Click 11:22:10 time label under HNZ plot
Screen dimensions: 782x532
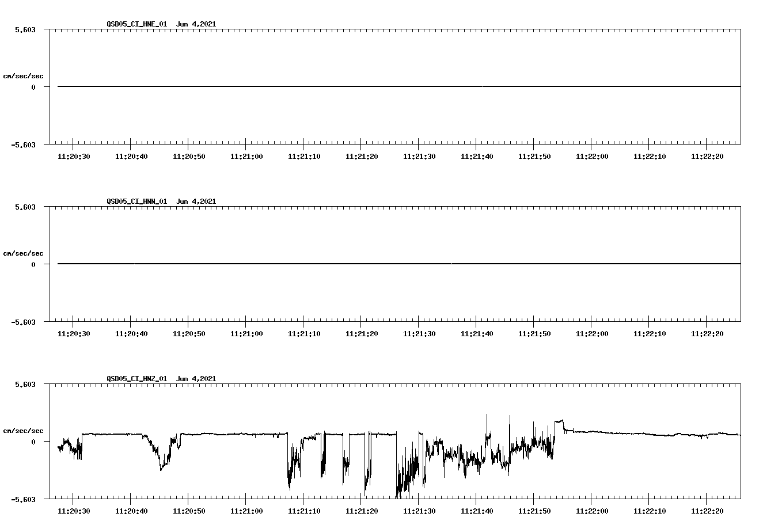[650, 511]
